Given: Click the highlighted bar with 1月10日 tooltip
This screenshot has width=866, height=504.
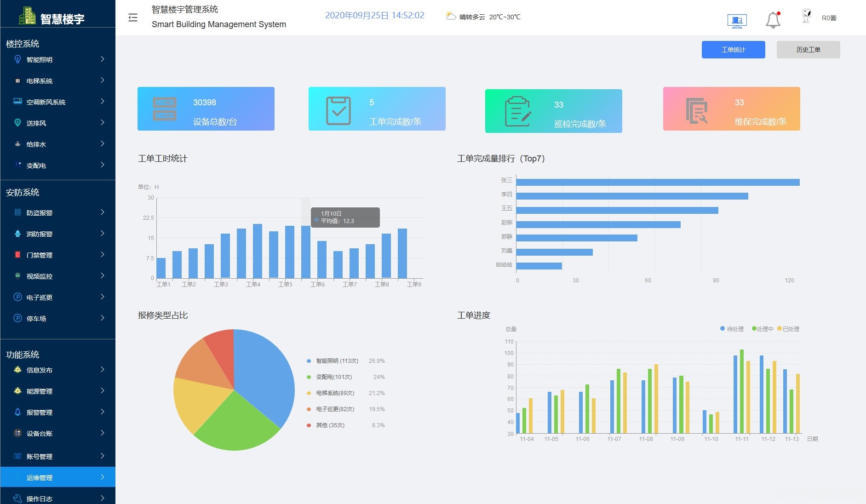Looking at the screenshot, I should (306, 252).
